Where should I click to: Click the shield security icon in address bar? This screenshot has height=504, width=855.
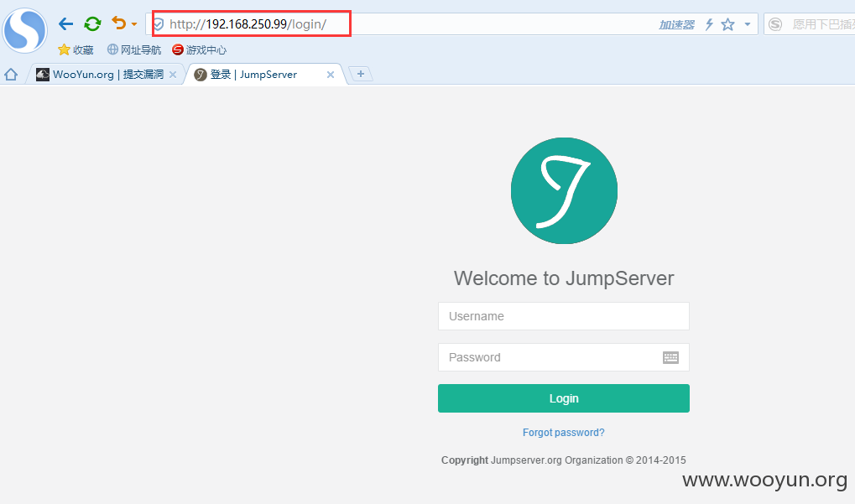(158, 24)
